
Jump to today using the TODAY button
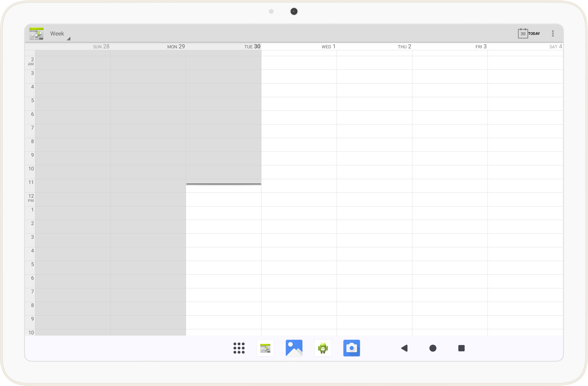(x=534, y=33)
